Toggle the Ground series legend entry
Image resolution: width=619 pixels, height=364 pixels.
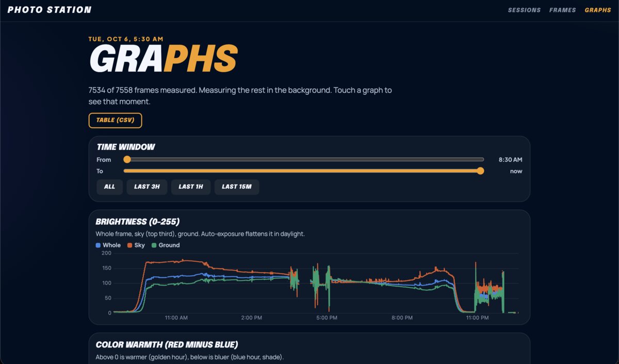coord(166,245)
